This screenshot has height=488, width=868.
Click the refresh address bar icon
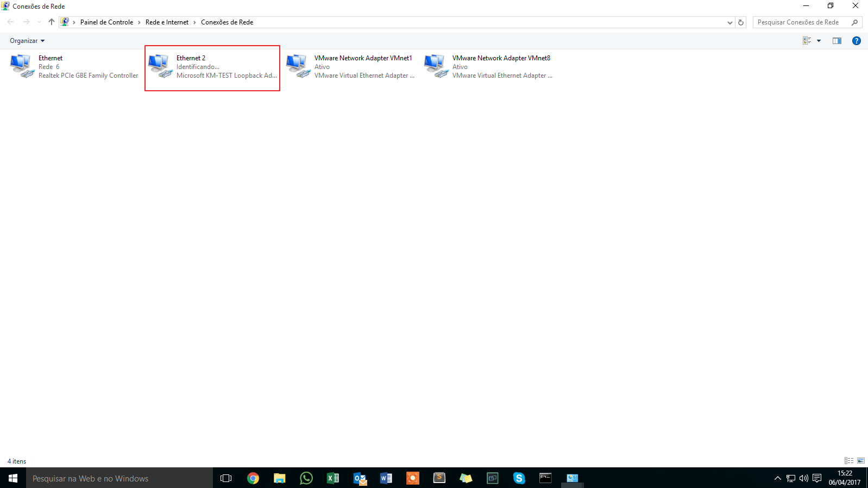point(741,22)
